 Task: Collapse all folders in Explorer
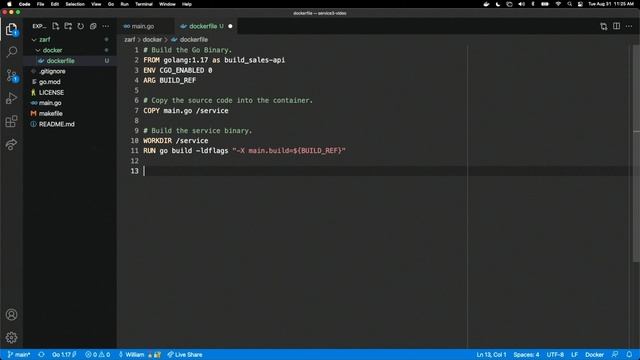93,26
